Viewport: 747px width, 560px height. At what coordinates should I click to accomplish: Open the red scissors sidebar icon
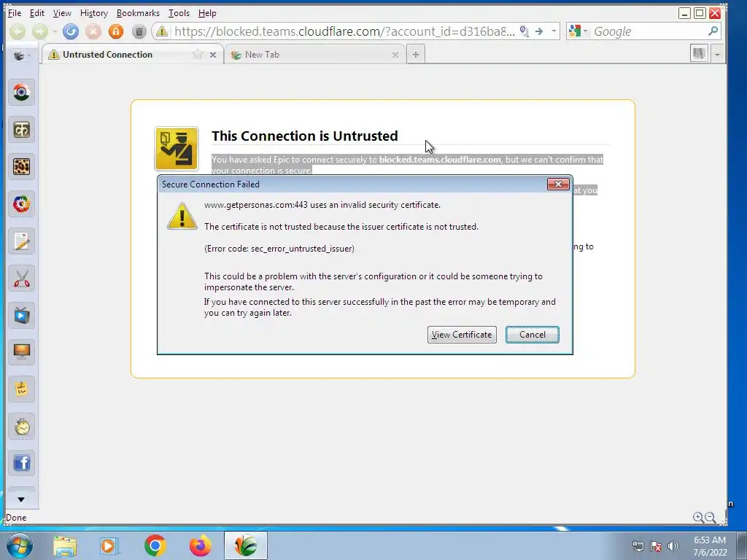coord(21,278)
